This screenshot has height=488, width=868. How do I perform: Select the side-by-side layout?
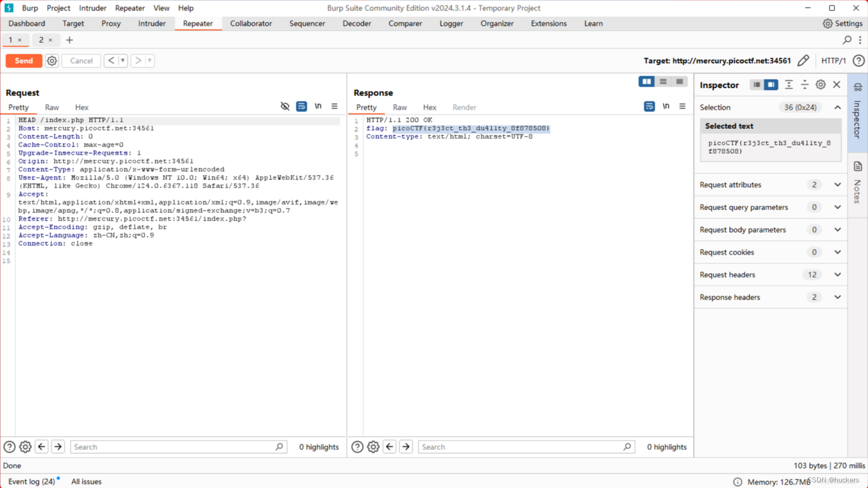pos(646,81)
